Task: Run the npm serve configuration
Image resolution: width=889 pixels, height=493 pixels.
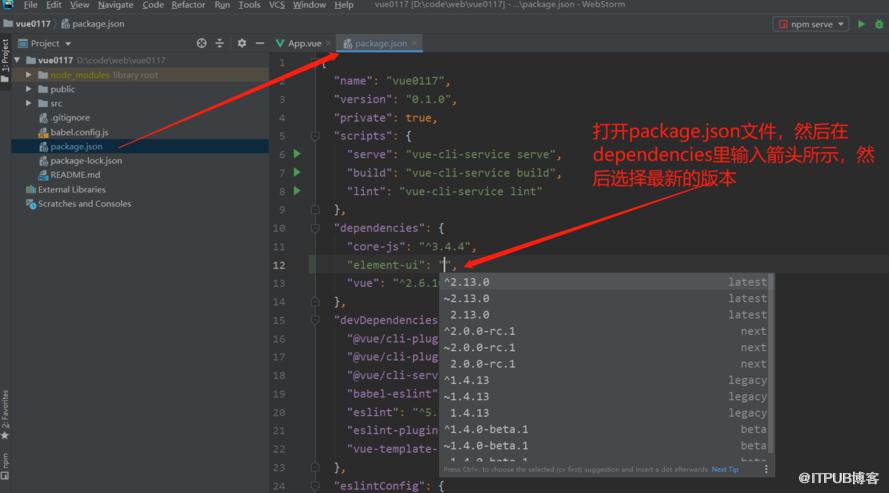Action: [x=861, y=24]
